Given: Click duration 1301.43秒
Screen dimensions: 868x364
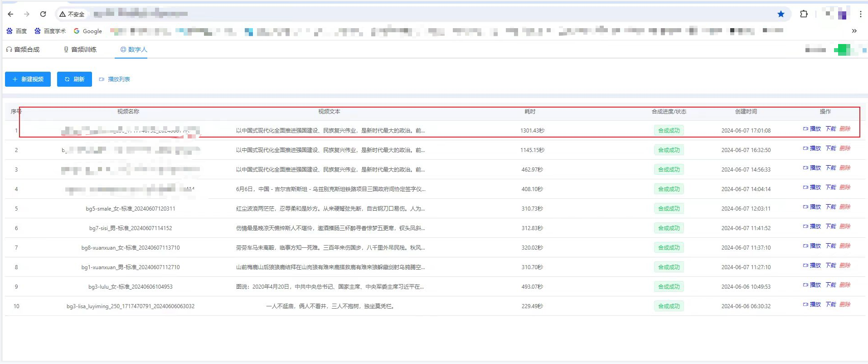Looking at the screenshot, I should pos(532,131).
